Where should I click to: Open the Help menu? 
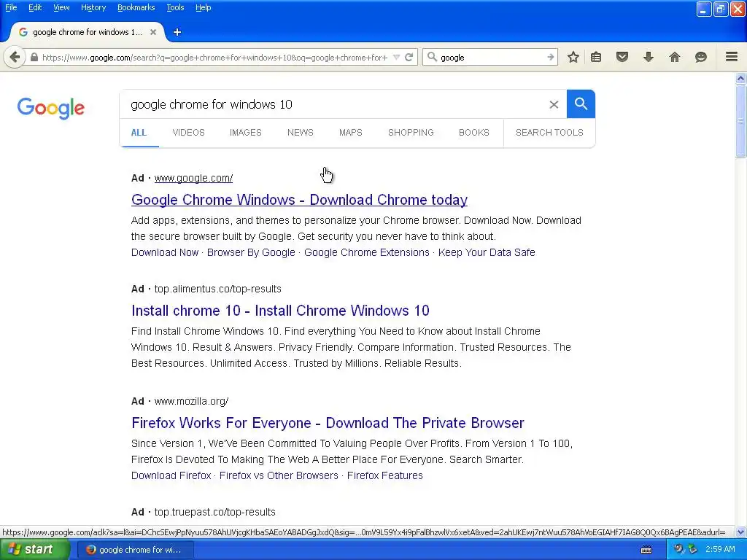pos(204,7)
